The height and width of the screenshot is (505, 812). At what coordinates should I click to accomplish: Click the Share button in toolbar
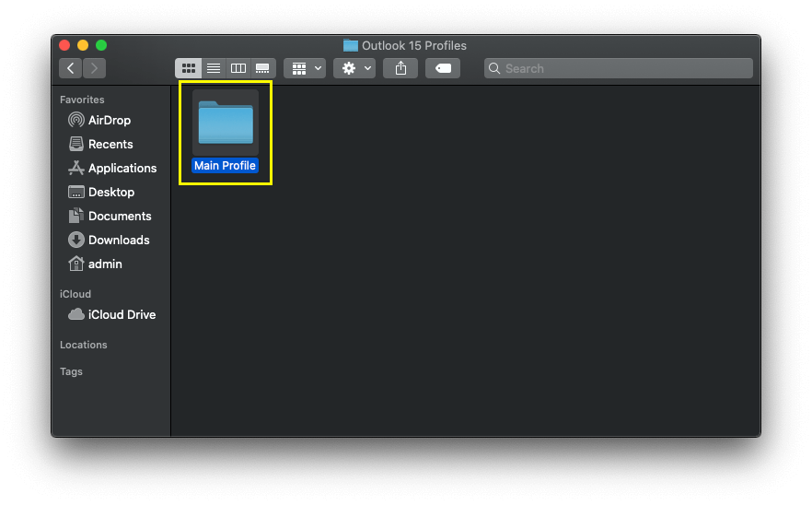coord(400,68)
